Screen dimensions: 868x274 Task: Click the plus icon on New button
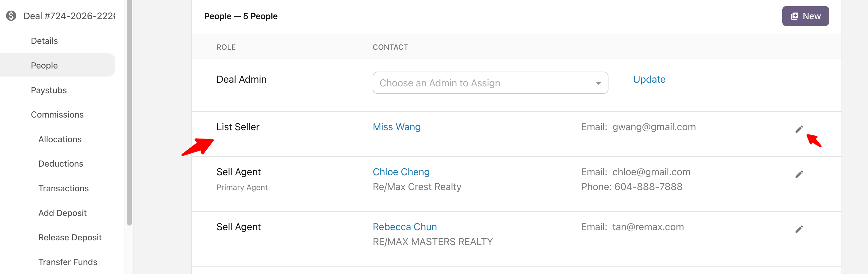coord(795,16)
